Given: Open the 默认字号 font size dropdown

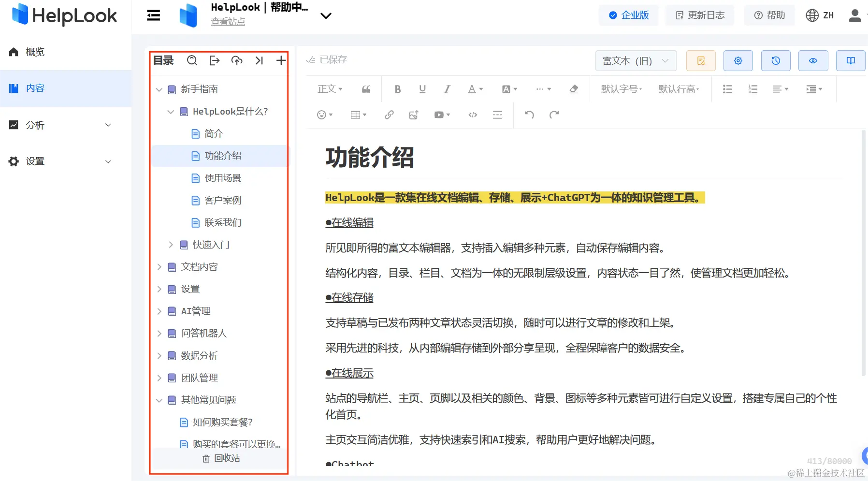Looking at the screenshot, I should pos(622,89).
